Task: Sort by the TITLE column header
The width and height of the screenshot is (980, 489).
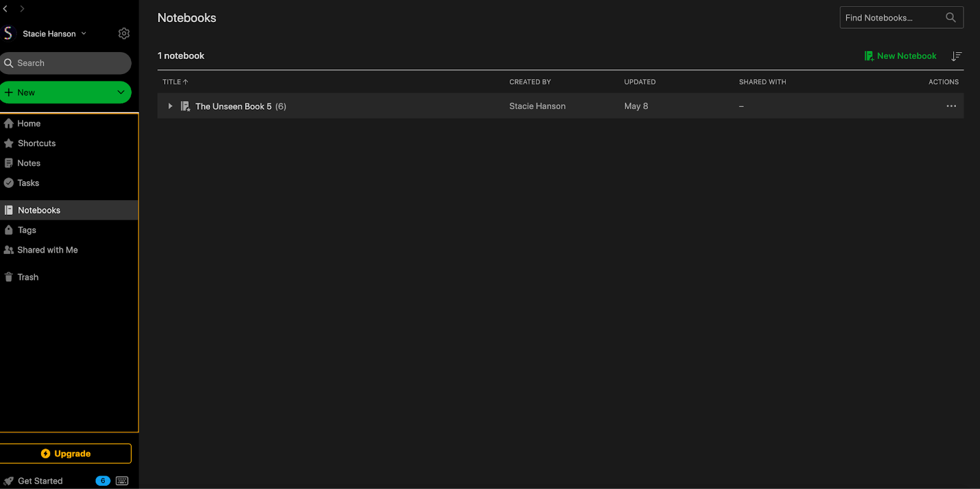Action: [175, 82]
